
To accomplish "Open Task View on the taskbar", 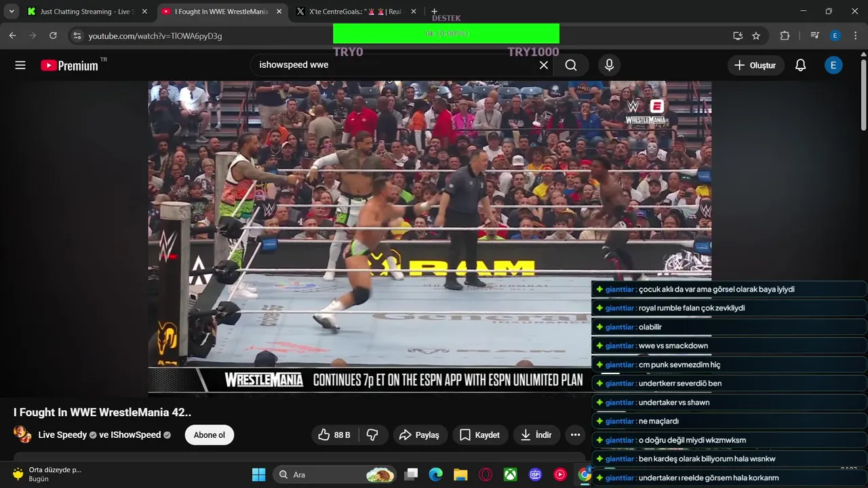I will (x=411, y=474).
